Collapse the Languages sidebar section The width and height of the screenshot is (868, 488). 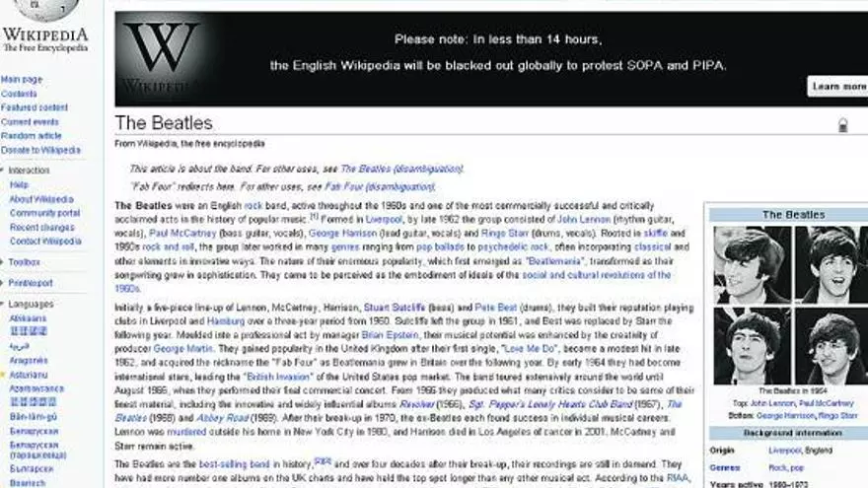(4, 305)
